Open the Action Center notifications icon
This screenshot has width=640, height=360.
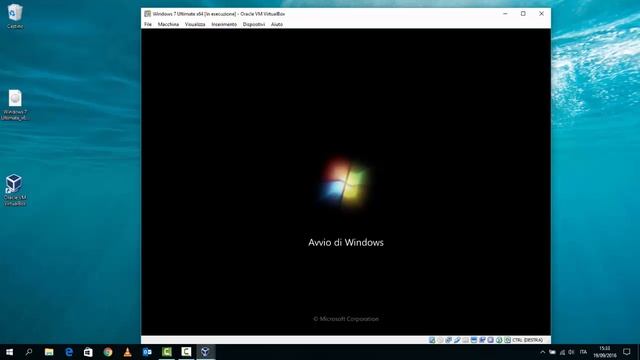627,352
